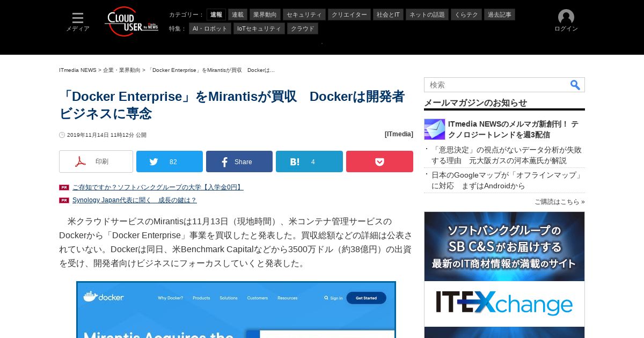Click the search magnifier icon
644x338 pixels.
click(575, 85)
